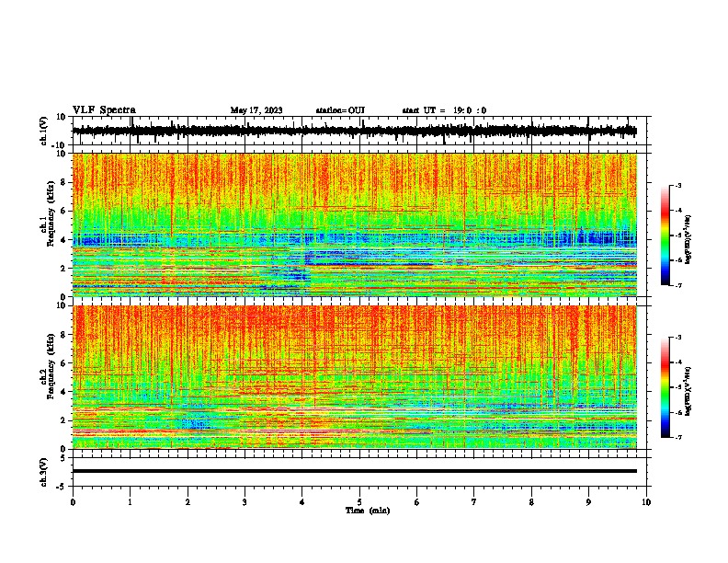This screenshot has width=728, height=563.
Task: Click the 'ch.3(V)' axis label
Action: point(44,472)
